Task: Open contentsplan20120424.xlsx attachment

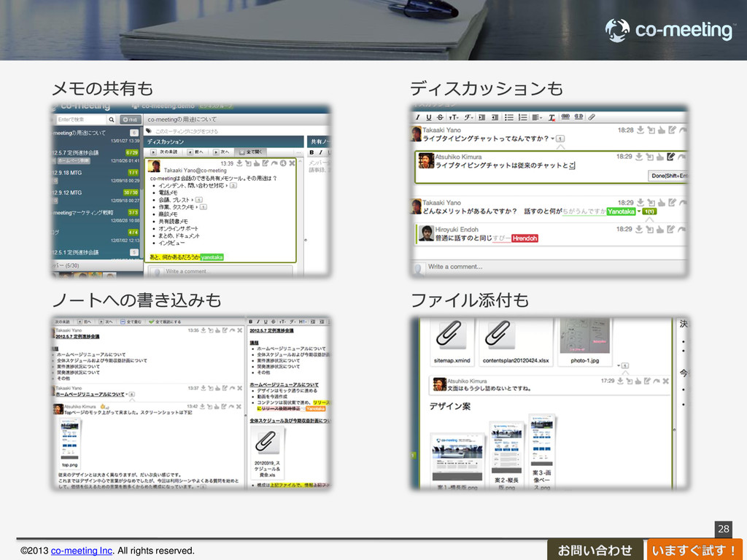Action: click(516, 341)
